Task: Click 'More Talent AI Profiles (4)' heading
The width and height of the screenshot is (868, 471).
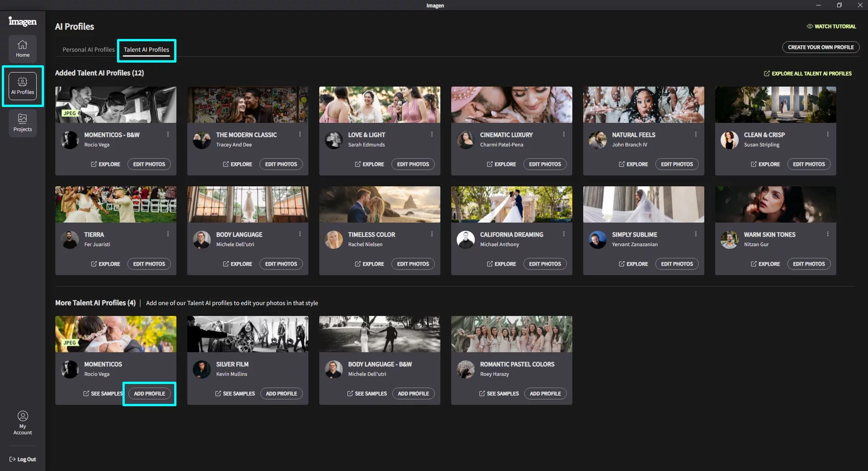Action: coord(95,303)
